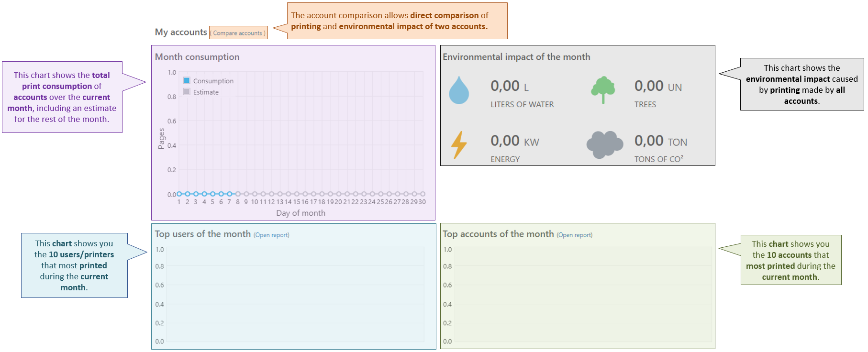
Task: Click the 0,00 KW energy value
Action: (514, 141)
